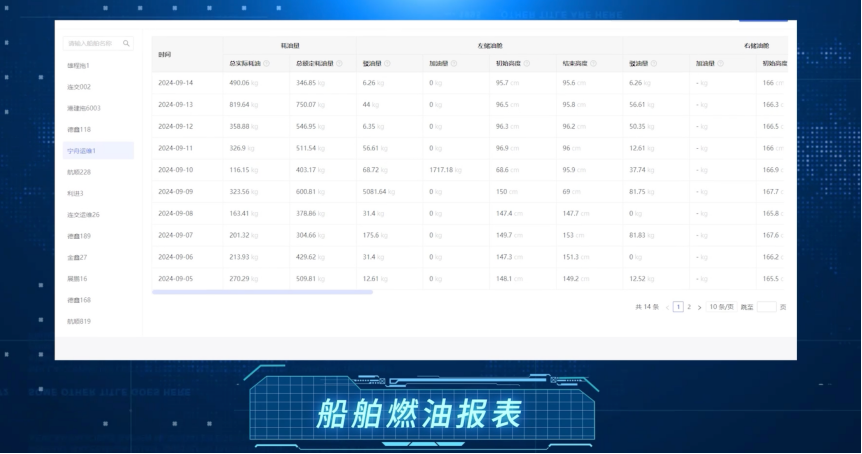The image size is (862, 454).
Task: Go to next page with right arrow
Action: 699,307
